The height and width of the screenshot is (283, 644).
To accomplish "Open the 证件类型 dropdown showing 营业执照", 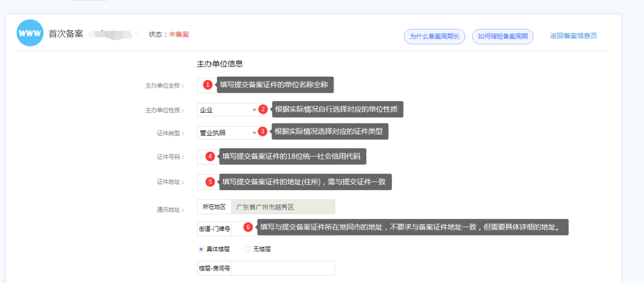I will pos(227,133).
